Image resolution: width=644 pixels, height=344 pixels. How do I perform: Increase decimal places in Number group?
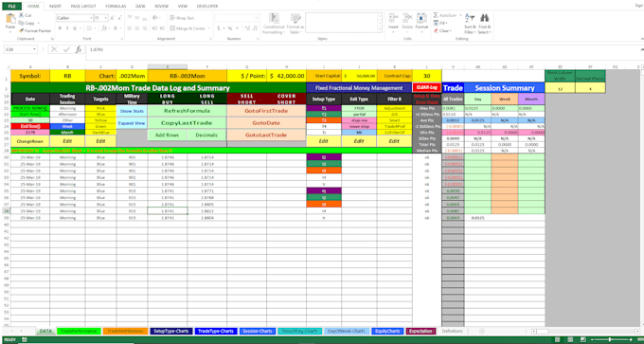click(x=247, y=28)
